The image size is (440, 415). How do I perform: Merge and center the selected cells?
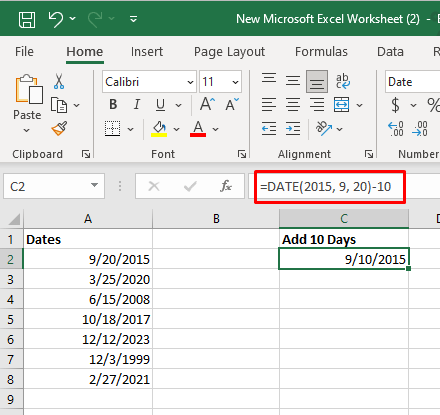(x=342, y=105)
